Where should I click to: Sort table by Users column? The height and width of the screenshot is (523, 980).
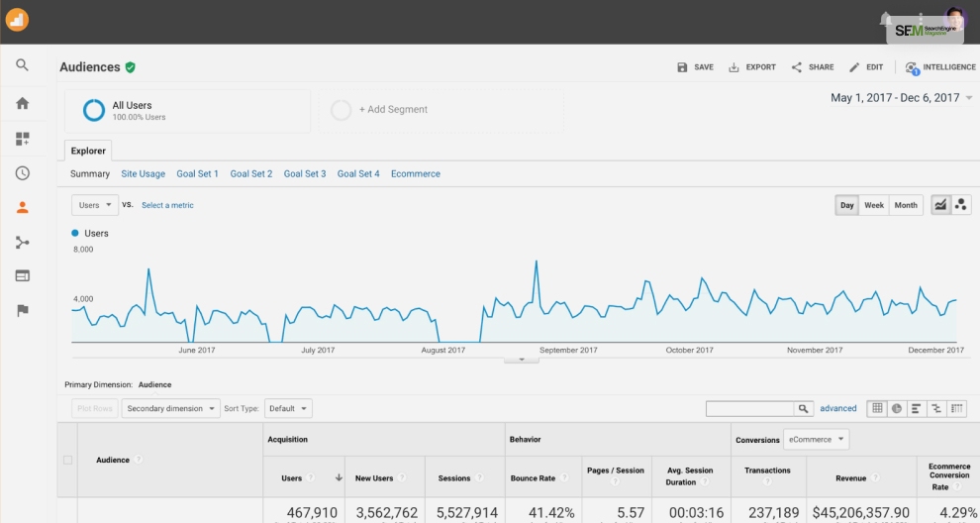[303, 478]
